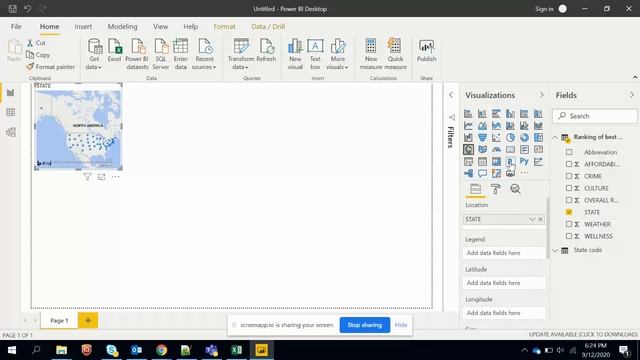Check the CRIME field
Screen dimensions: 640x360
[569, 176]
